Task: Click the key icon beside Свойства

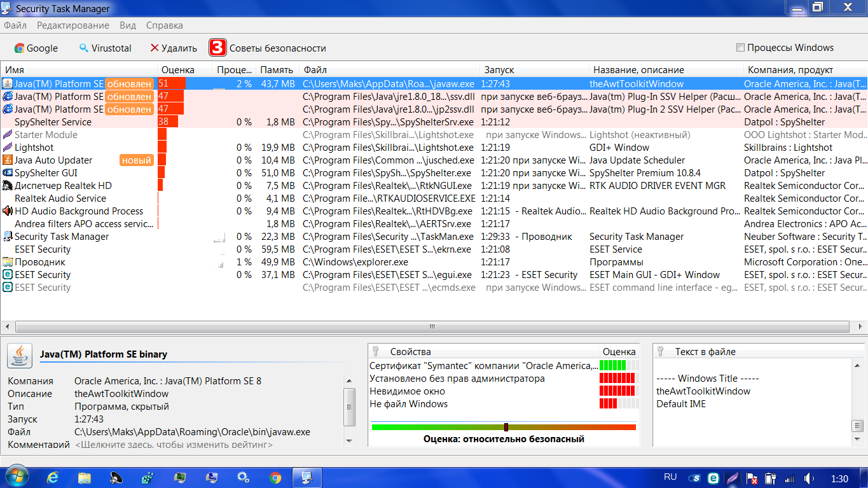Action: [375, 351]
